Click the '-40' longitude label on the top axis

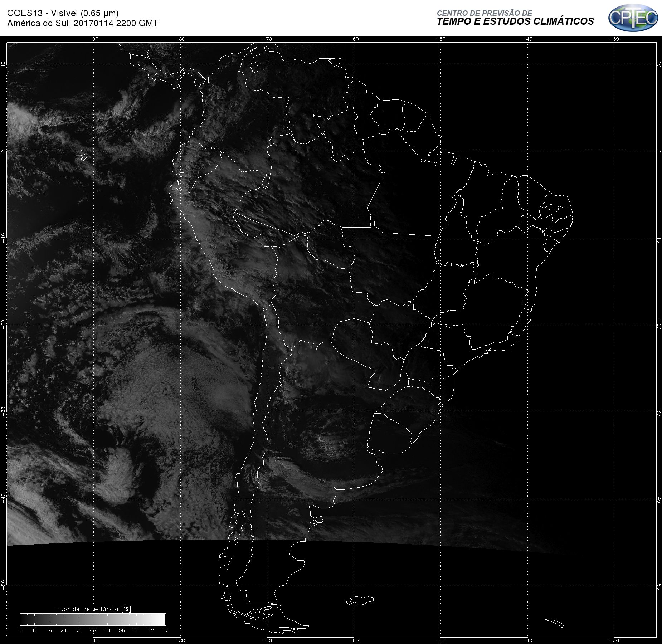[x=527, y=39]
